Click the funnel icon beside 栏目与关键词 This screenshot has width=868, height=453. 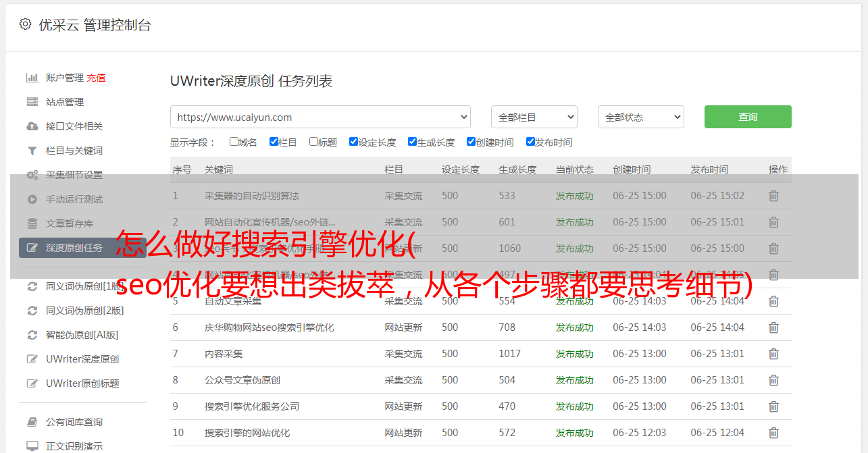coord(32,151)
